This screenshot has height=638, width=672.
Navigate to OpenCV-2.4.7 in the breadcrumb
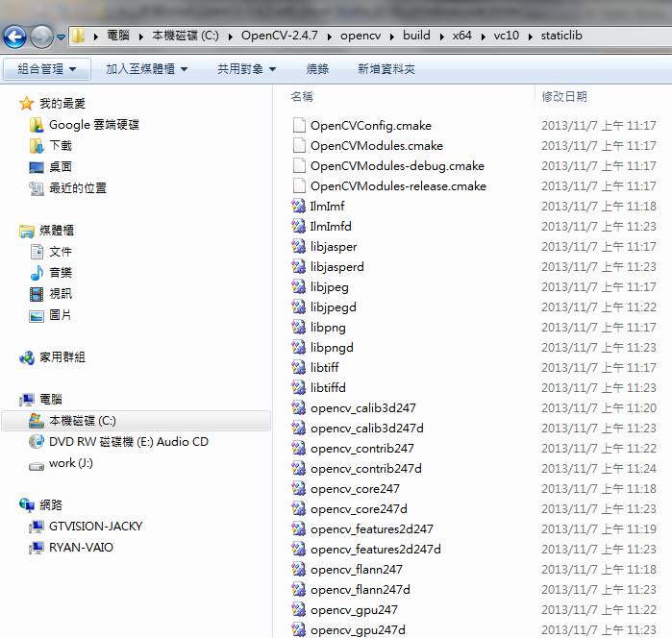(x=280, y=36)
